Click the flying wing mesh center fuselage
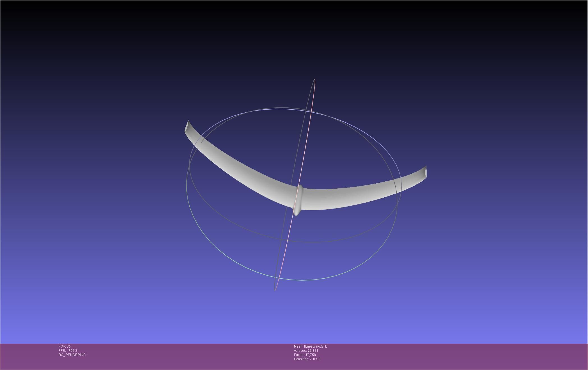This screenshot has width=588, height=370. [298, 200]
